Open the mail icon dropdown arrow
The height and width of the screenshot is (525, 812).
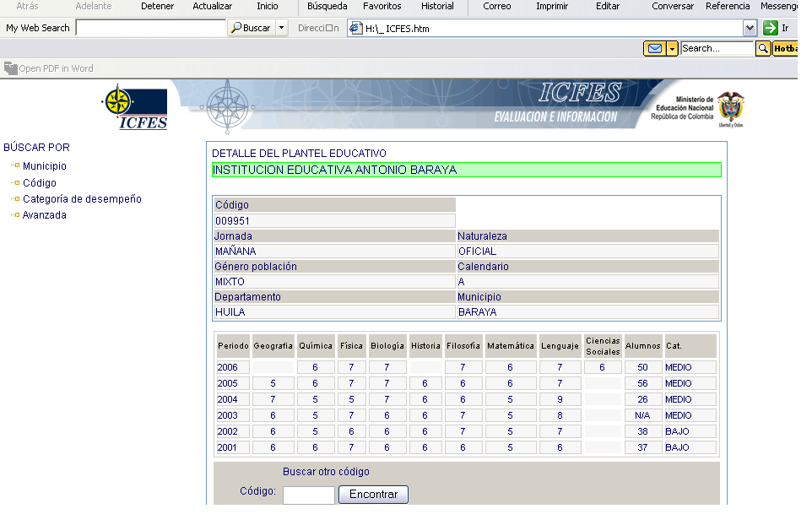[673, 49]
